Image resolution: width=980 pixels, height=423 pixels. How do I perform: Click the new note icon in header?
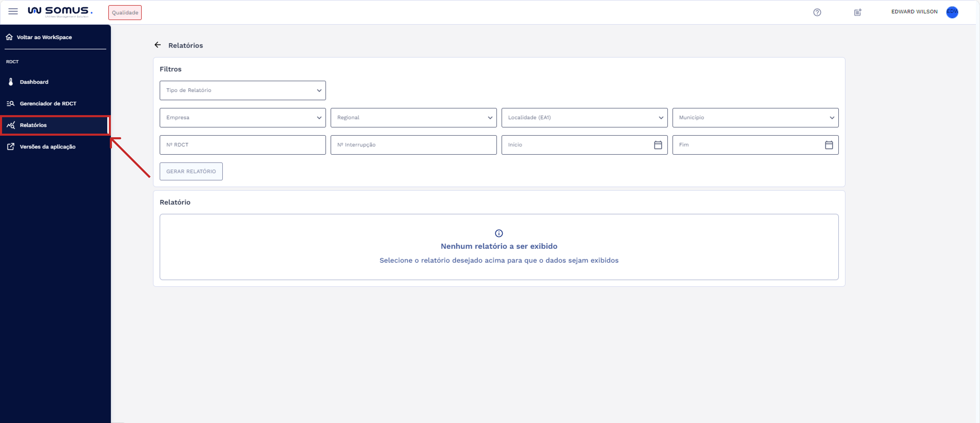[x=858, y=12]
